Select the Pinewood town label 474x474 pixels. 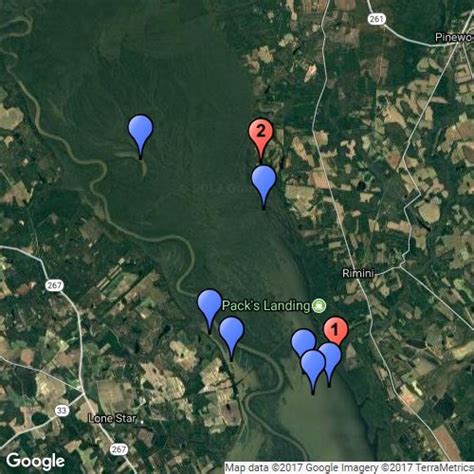(454, 37)
